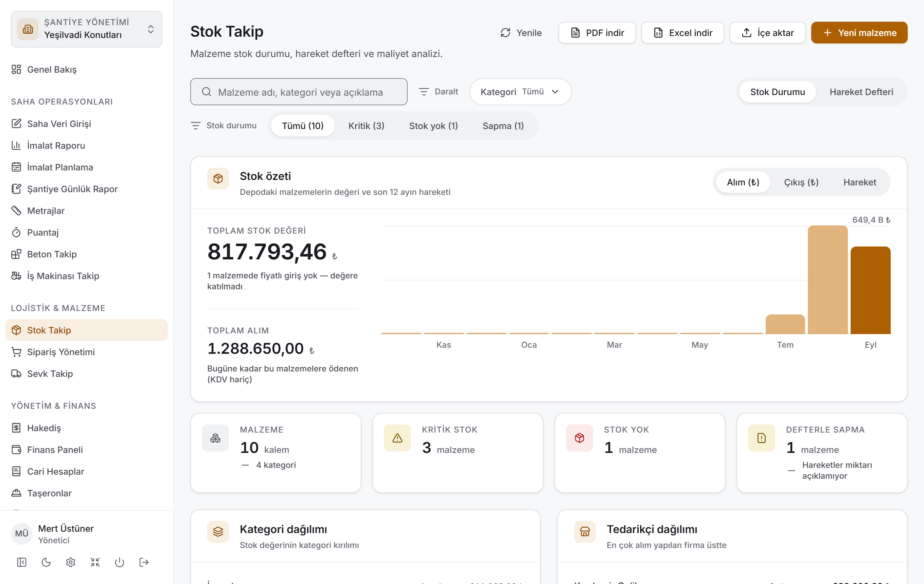Click the Stok durumu filter label
This screenshot has width=924, height=584.
(x=231, y=125)
